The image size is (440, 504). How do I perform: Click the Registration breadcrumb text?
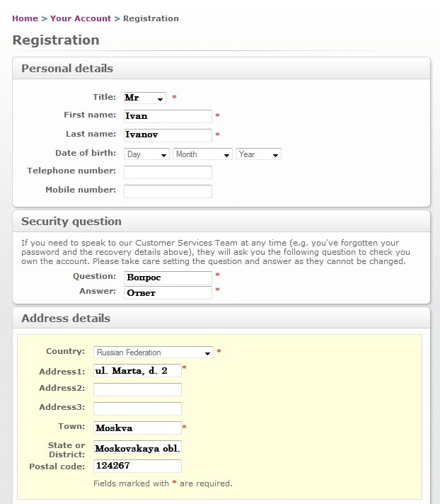point(151,18)
